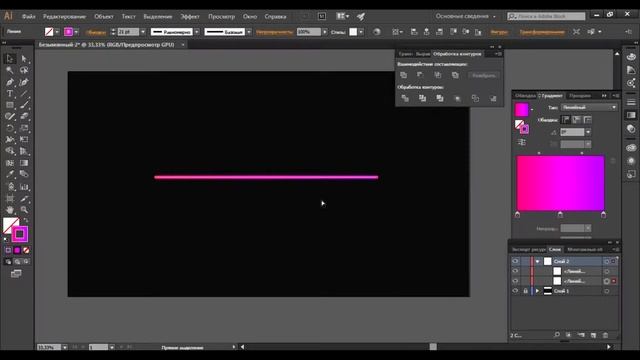Click the locate object magnifier in Layers panel
Screen dimensions: 640x360
[557, 335]
